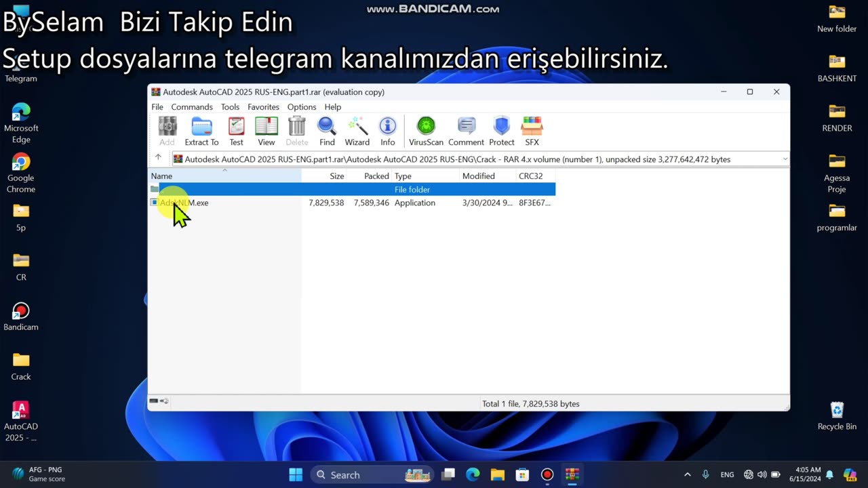Screen dimensions: 868x488
Task: Select the Crack folder on desktop
Action: pos(21,366)
